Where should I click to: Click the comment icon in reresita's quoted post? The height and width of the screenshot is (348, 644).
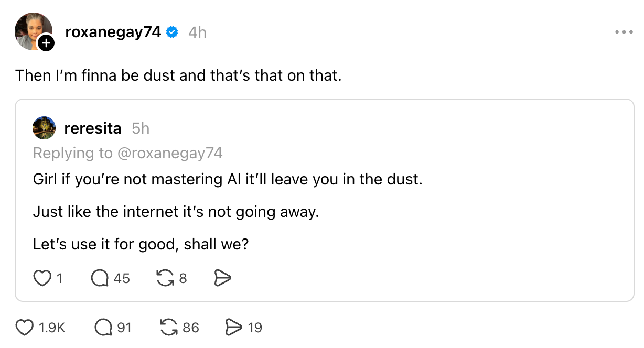click(100, 279)
